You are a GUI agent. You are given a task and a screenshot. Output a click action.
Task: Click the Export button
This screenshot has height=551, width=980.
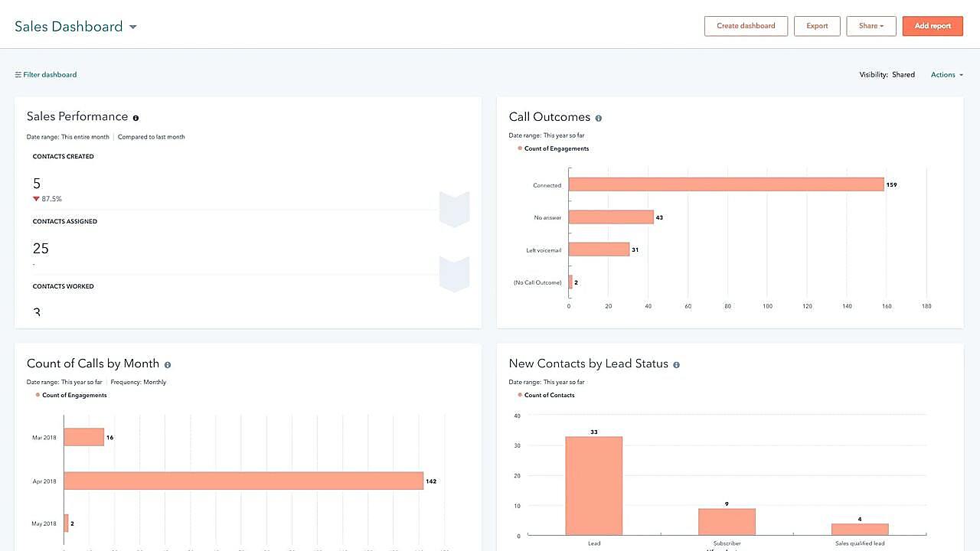coord(817,26)
